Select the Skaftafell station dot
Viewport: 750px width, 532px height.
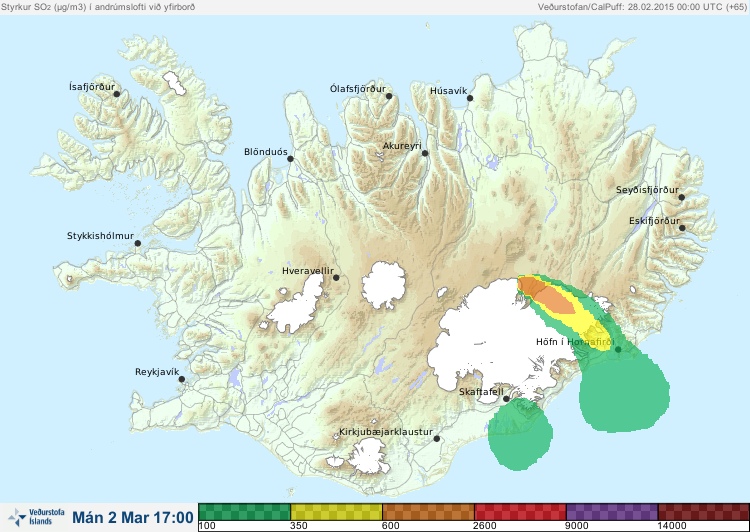[507, 399]
